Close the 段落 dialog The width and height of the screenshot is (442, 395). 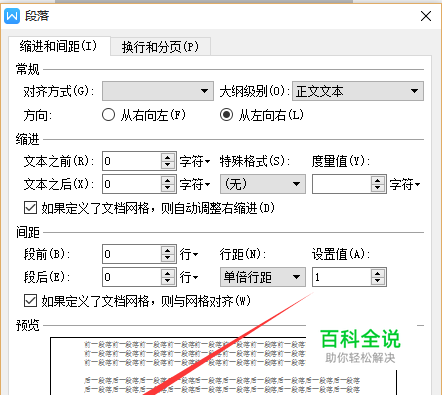click(x=426, y=16)
